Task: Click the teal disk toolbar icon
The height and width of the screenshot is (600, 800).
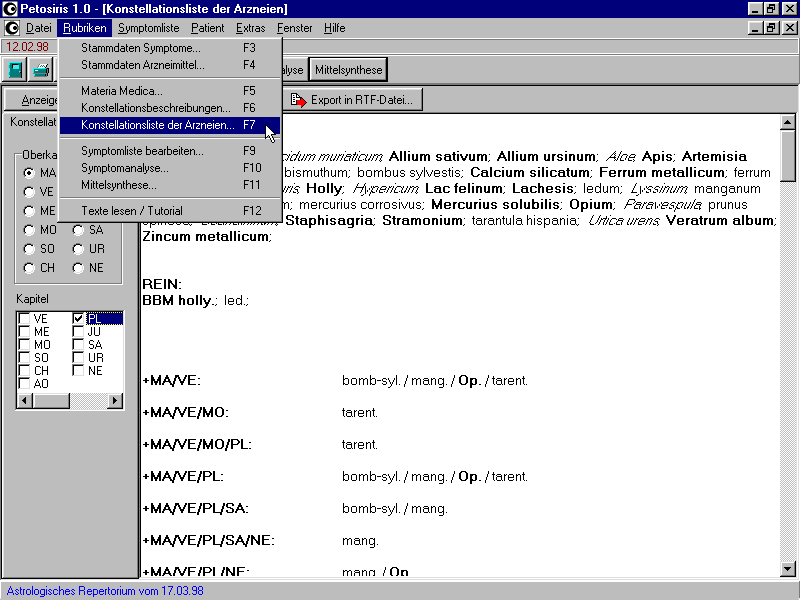Action: click(x=15, y=70)
